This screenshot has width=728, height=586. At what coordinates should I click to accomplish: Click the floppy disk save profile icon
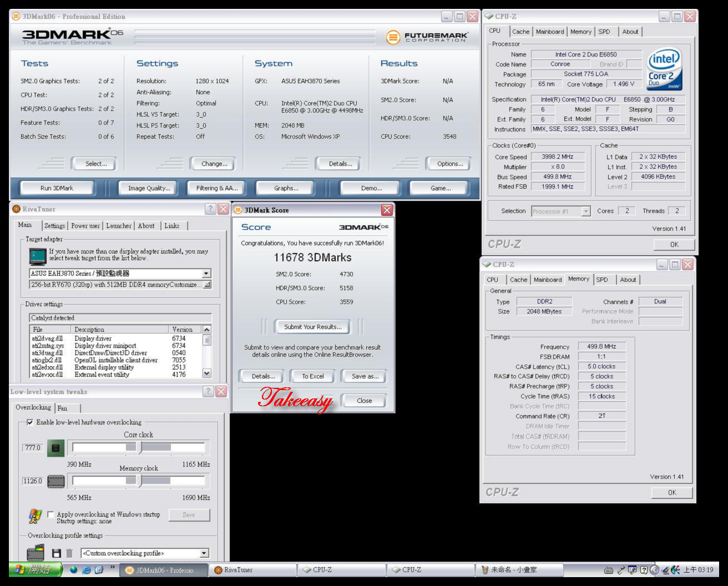click(x=56, y=553)
